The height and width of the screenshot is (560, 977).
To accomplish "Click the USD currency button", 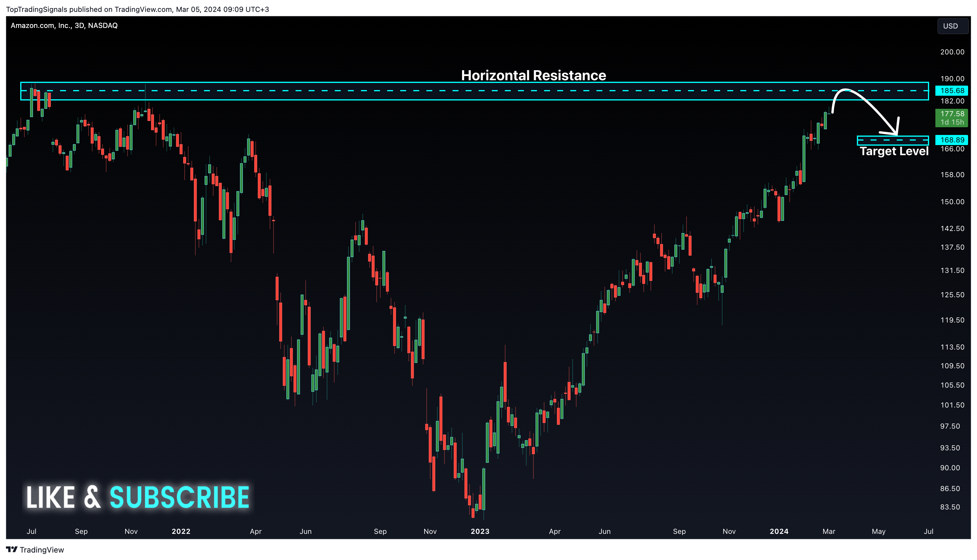I will point(952,26).
